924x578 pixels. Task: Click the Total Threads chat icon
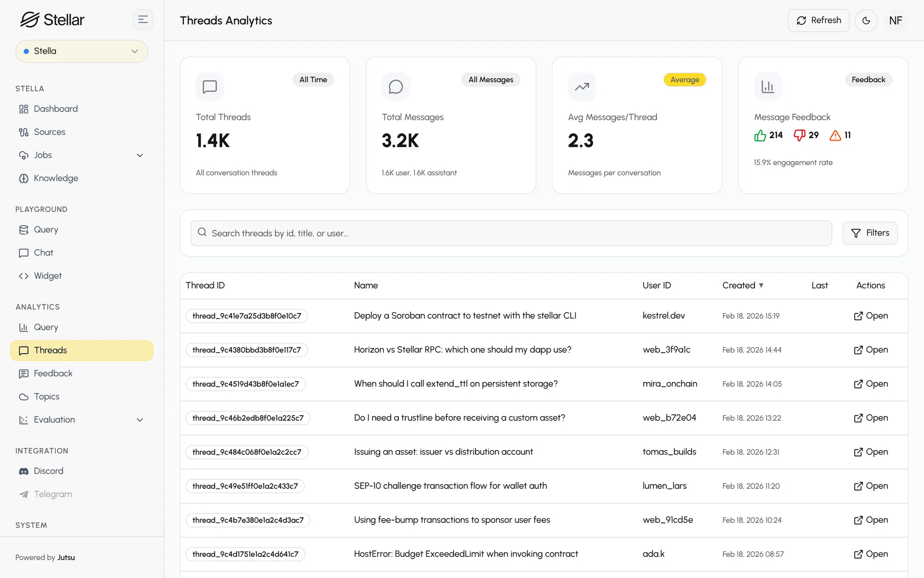(x=210, y=87)
